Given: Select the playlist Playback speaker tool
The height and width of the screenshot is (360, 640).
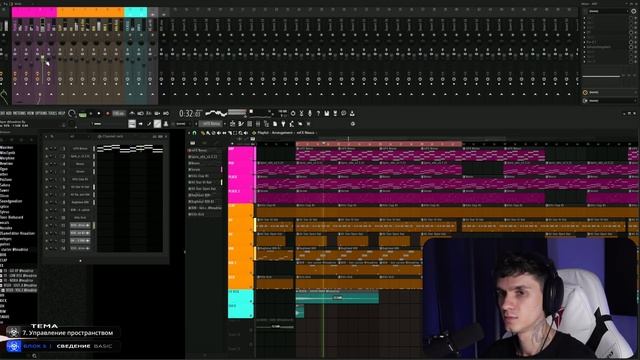Looking at the screenshot, I should [246, 133].
